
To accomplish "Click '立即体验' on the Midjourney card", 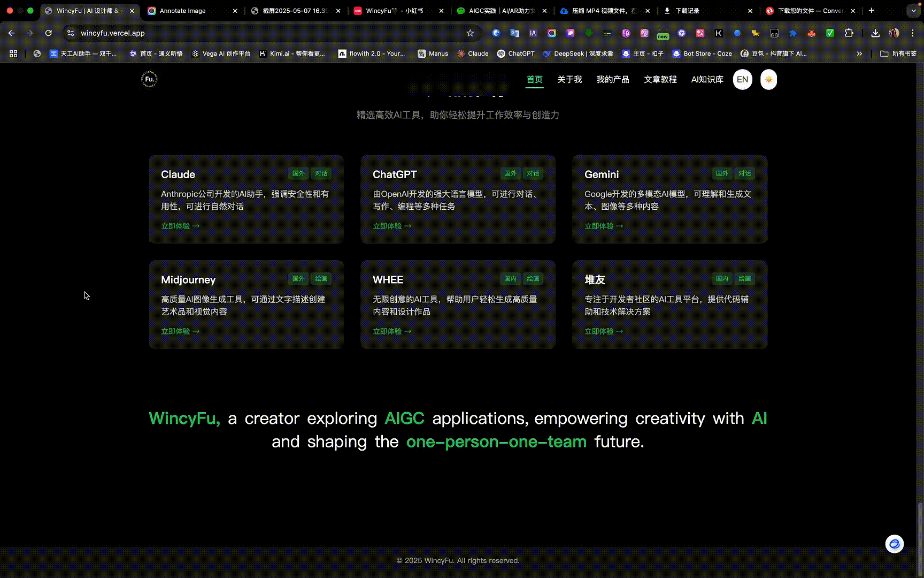I will click(x=180, y=331).
